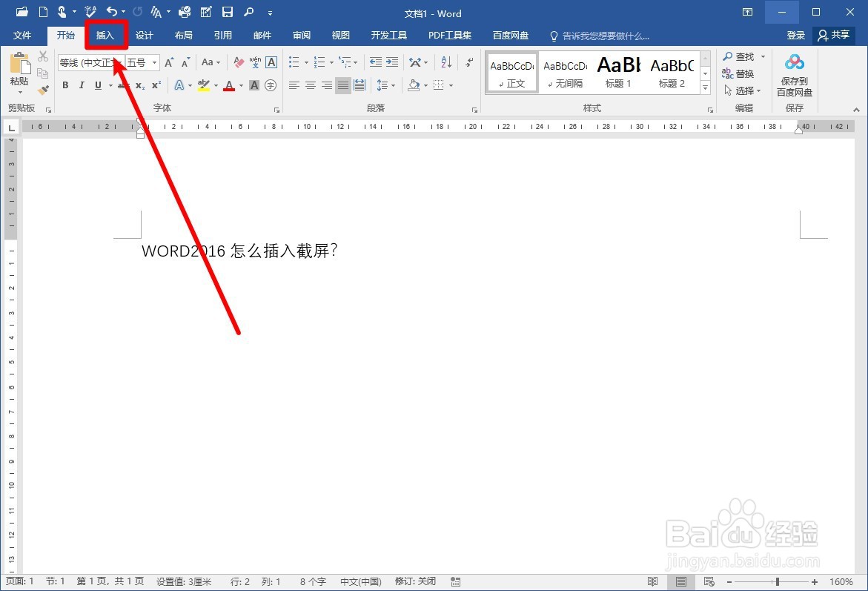Apply the 标题 1 style
Screen dimensions: 868x591
coord(617,71)
